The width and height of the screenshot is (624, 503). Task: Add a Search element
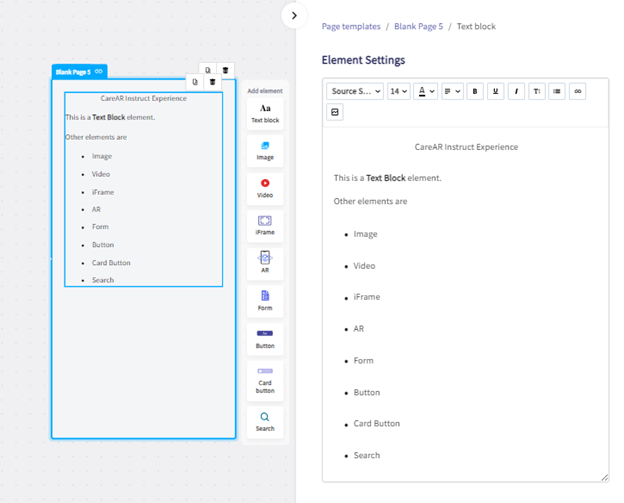point(265,422)
